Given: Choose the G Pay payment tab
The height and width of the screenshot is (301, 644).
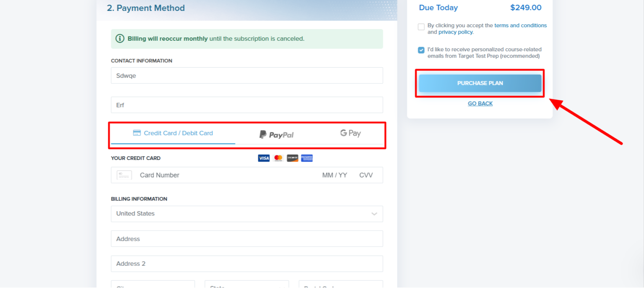Looking at the screenshot, I should click(x=351, y=133).
